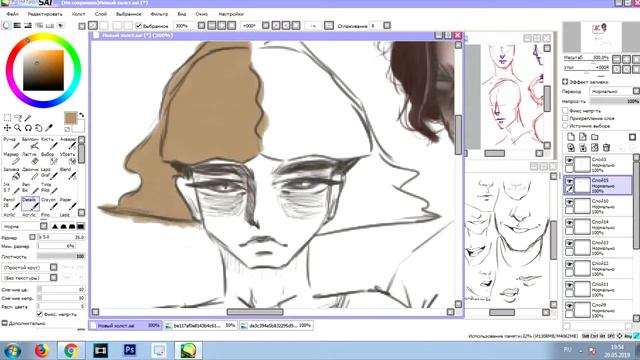Enable Прикрепление слоя checkbox
640x360 pixels.
pos(565,118)
